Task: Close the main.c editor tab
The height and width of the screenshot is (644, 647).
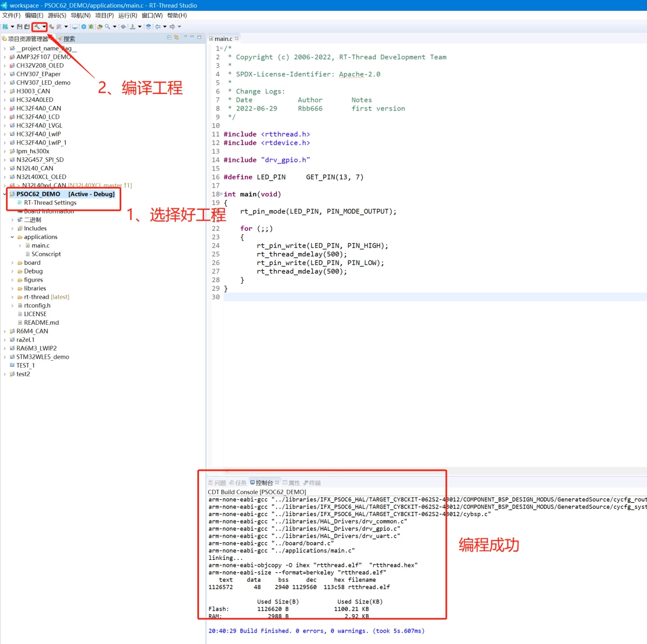Action: click(x=237, y=38)
